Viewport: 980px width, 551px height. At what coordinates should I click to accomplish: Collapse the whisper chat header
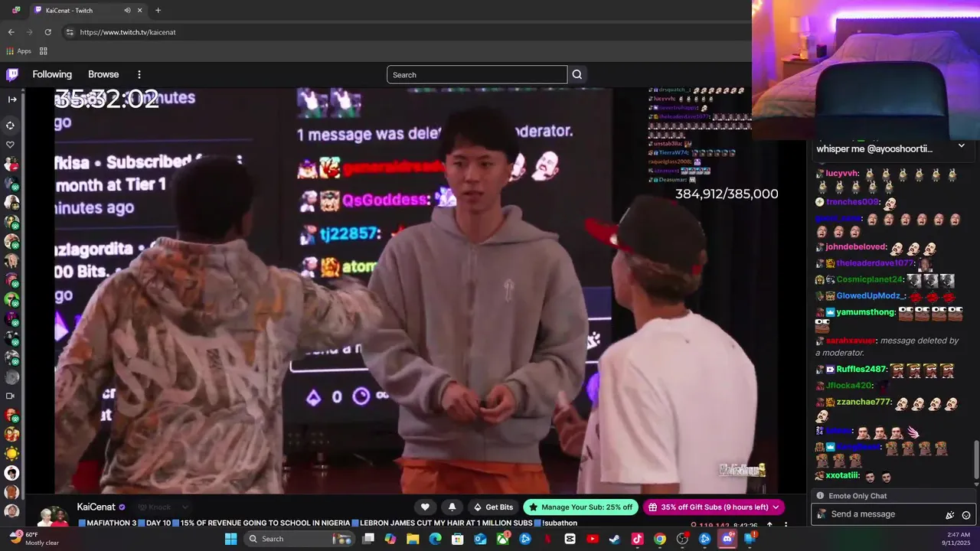click(962, 145)
